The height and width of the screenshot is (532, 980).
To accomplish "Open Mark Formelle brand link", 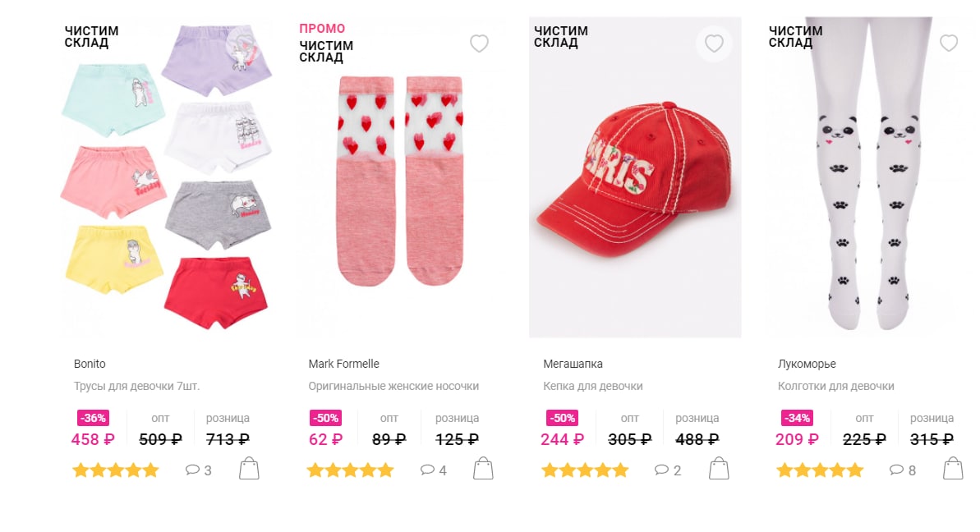I will click(x=343, y=364).
